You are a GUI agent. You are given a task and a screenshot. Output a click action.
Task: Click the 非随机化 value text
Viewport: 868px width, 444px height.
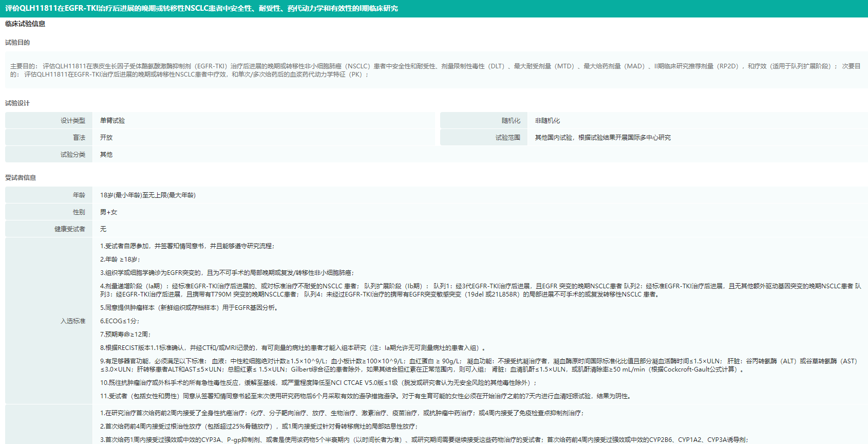click(x=548, y=121)
